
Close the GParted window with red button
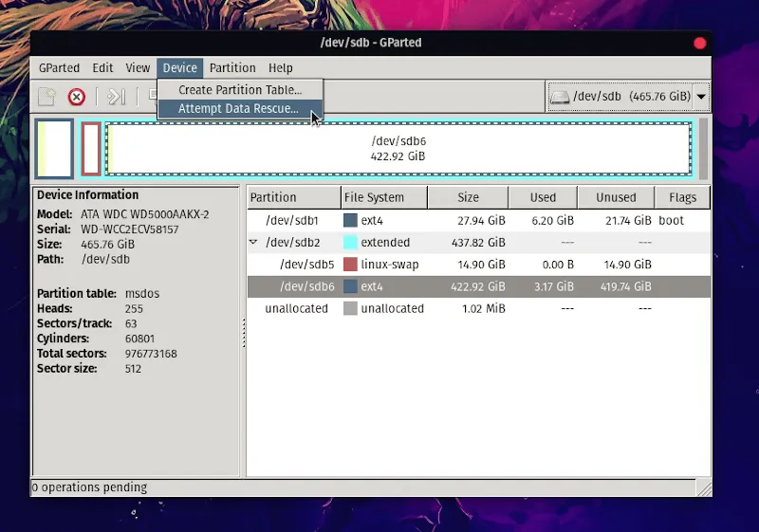point(700,43)
